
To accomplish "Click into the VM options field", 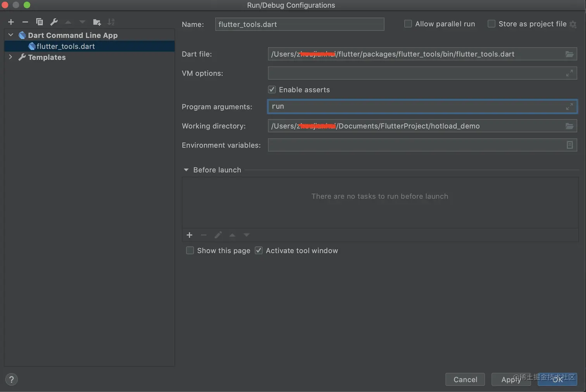I will (415, 73).
